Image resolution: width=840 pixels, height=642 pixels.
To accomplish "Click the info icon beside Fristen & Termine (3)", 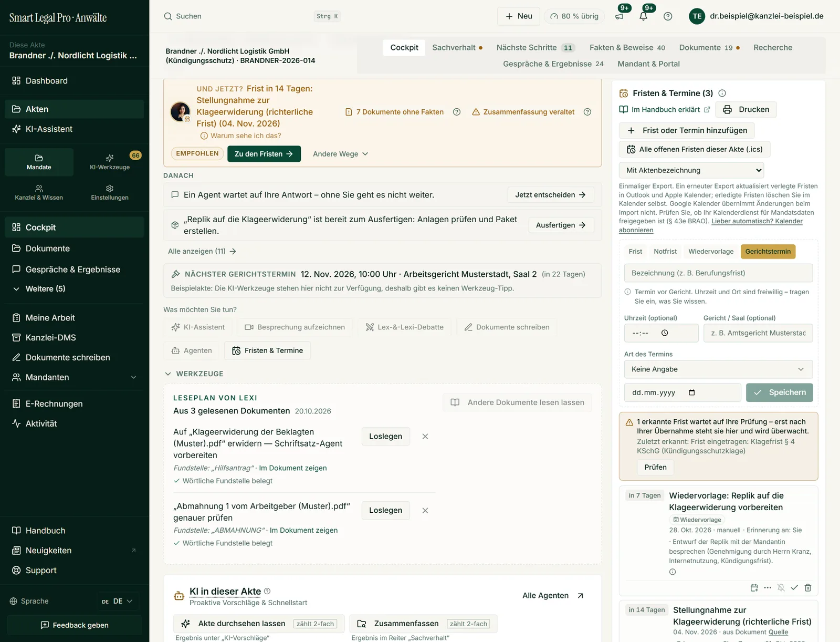I will (x=722, y=93).
